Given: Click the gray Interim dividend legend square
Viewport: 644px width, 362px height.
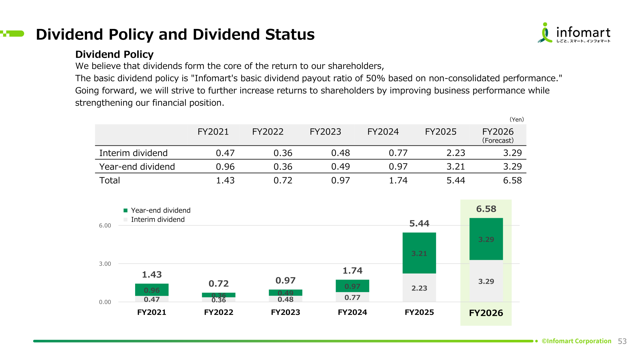Looking at the screenshot, I should click(125, 220).
